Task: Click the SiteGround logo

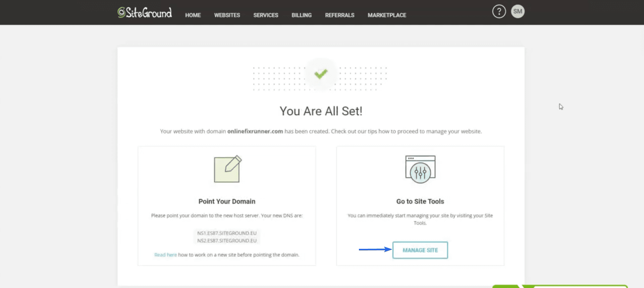Action: (x=145, y=13)
